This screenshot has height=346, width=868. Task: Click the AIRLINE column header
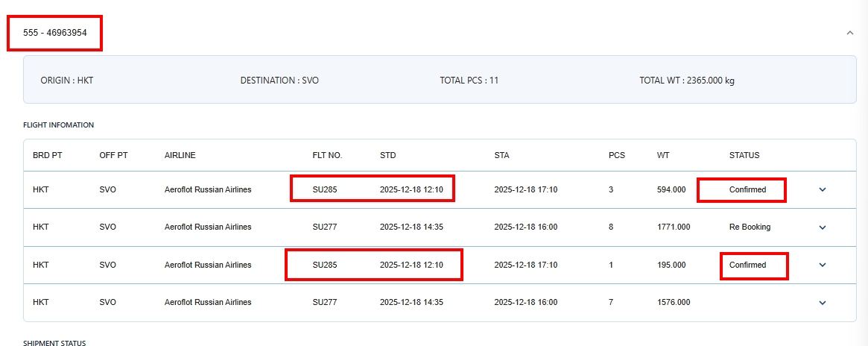[x=180, y=156]
